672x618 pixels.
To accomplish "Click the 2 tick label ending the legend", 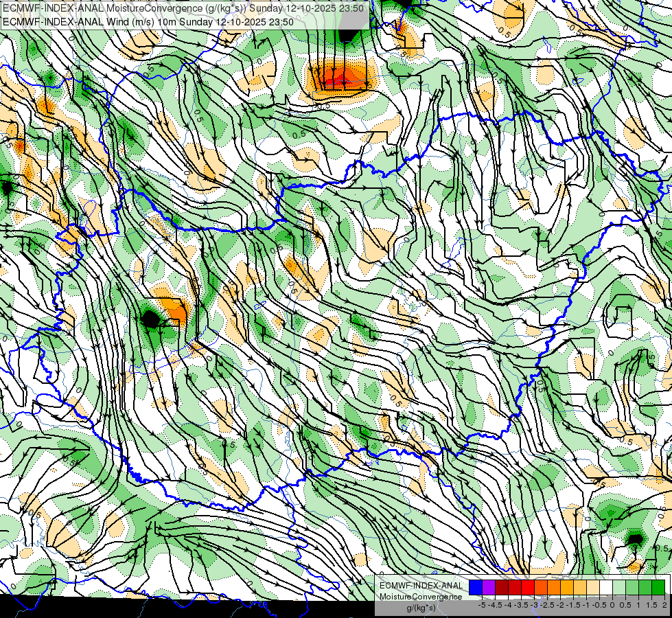I will tap(664, 605).
